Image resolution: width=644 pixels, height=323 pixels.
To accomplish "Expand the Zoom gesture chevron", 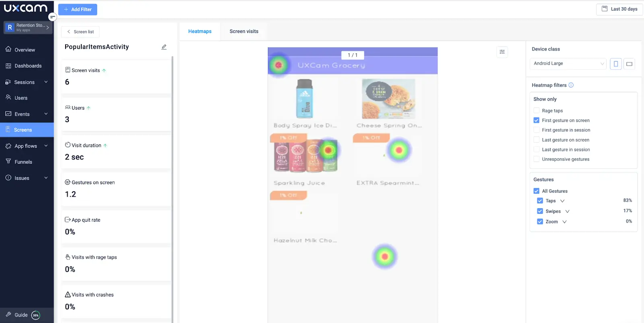I will coord(565,222).
